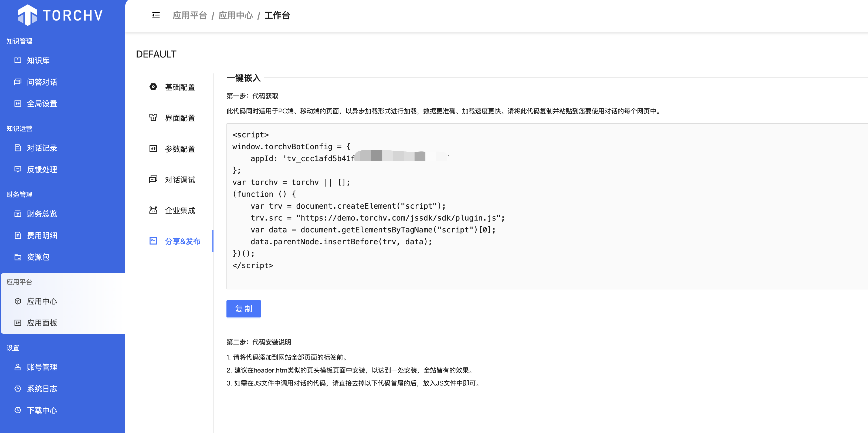Click the 参数配置 control icon
Image resolution: width=868 pixels, height=433 pixels.
click(x=153, y=148)
